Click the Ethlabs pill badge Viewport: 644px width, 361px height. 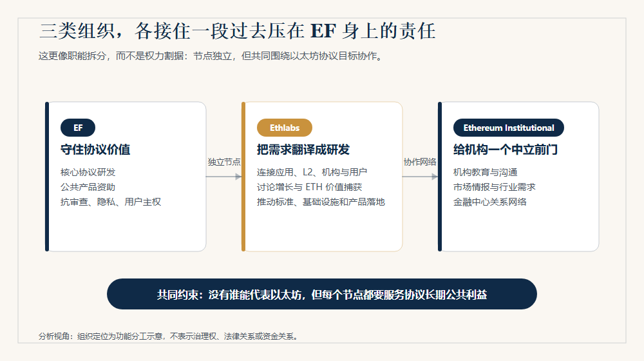284,128
